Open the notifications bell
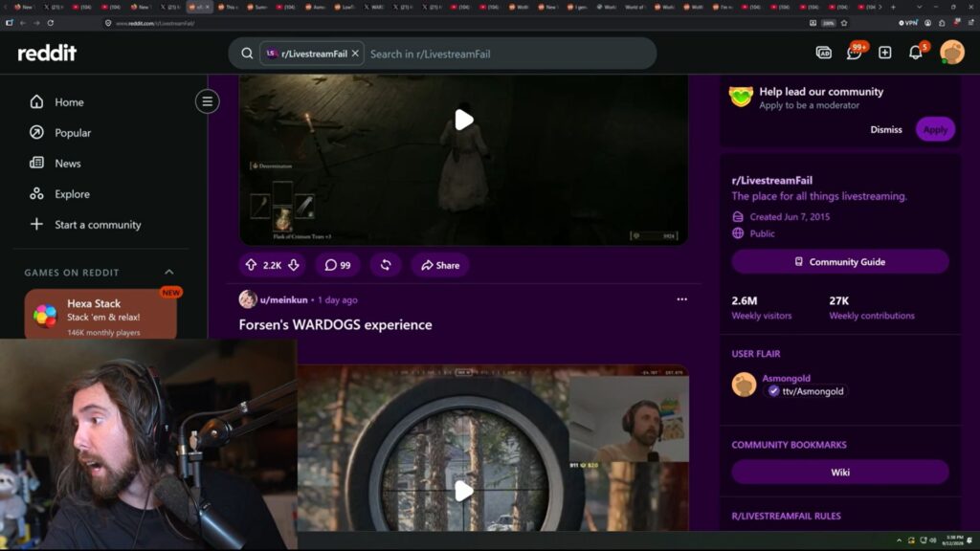The height and width of the screenshot is (551, 980). click(916, 53)
